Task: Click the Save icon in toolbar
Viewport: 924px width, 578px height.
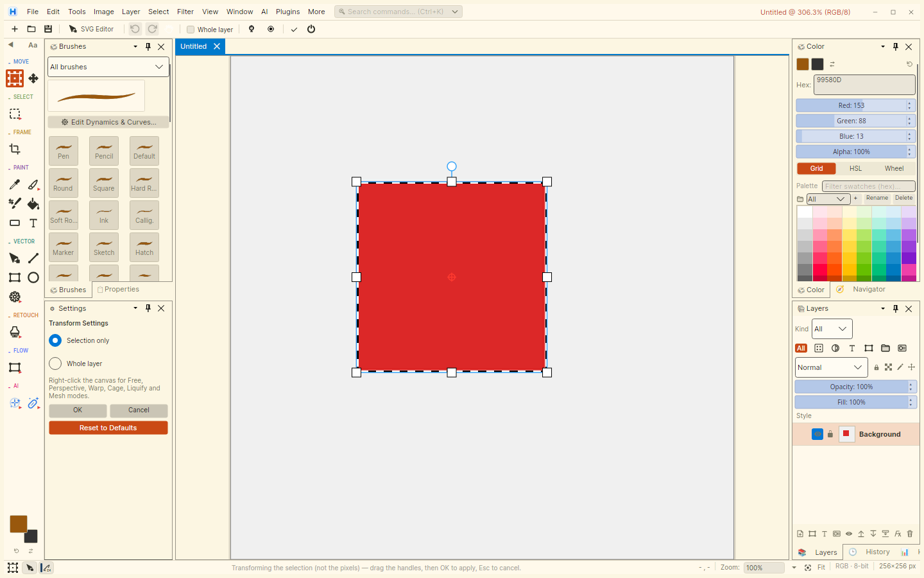Action: point(48,29)
